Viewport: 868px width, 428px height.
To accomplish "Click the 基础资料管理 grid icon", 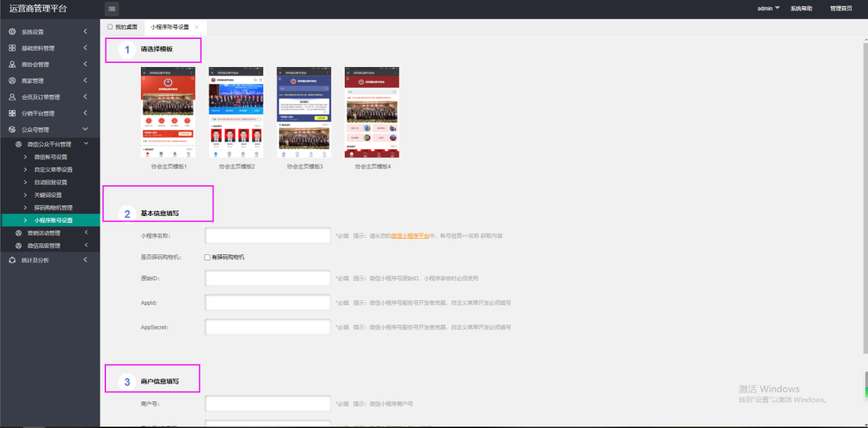I will click(x=12, y=49).
